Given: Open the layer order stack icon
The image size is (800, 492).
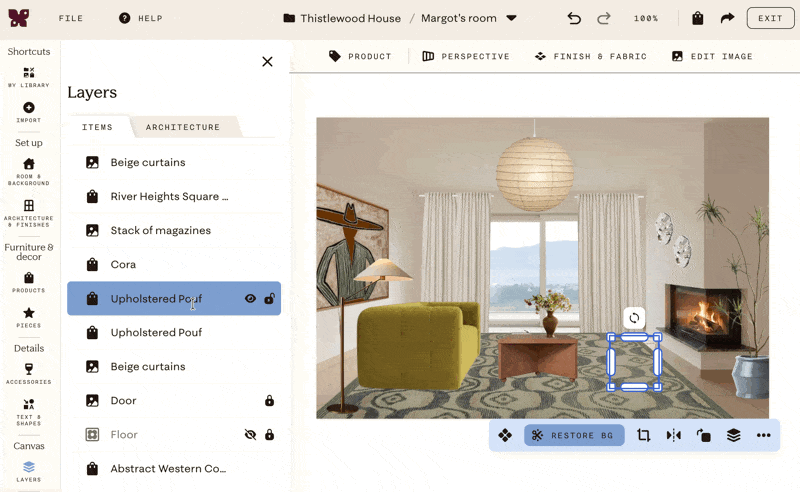Looking at the screenshot, I should pos(733,435).
